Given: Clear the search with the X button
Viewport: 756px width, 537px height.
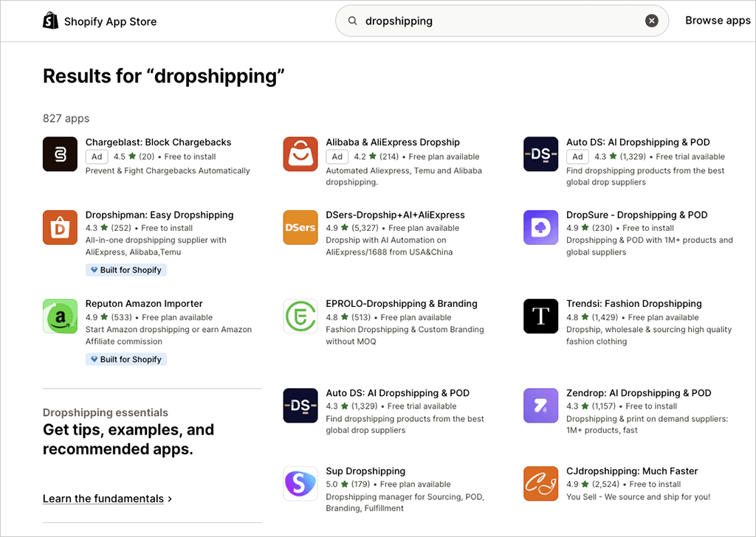Looking at the screenshot, I should click(x=651, y=21).
